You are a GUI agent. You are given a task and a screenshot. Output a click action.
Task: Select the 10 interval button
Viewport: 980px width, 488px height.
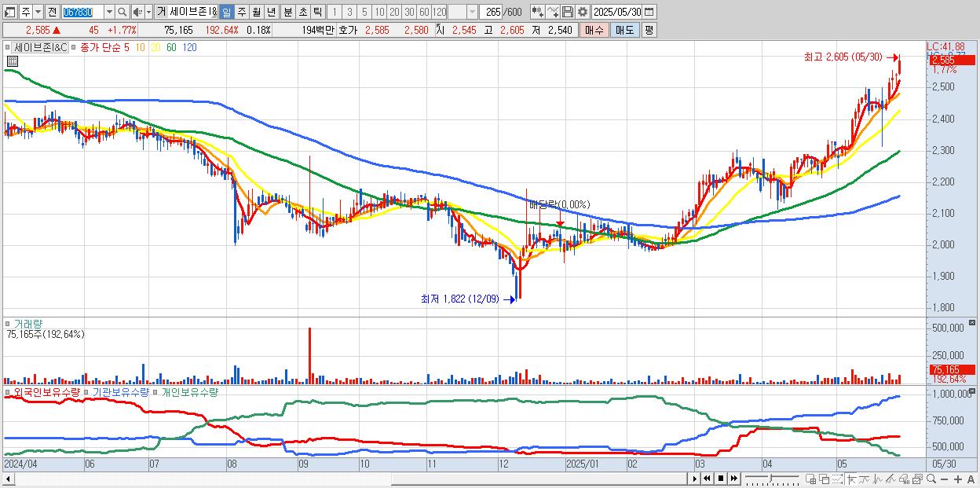pos(379,12)
